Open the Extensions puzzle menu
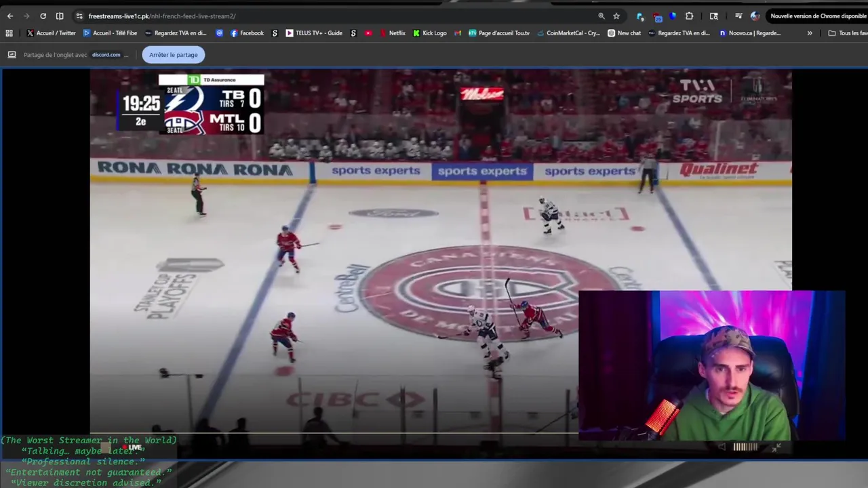Viewport: 868px width, 488px height. tap(690, 16)
